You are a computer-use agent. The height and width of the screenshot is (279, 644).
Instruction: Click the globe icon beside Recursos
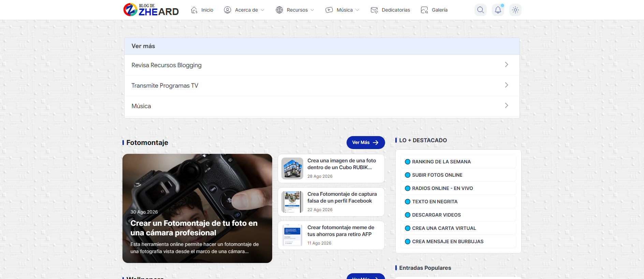(279, 10)
